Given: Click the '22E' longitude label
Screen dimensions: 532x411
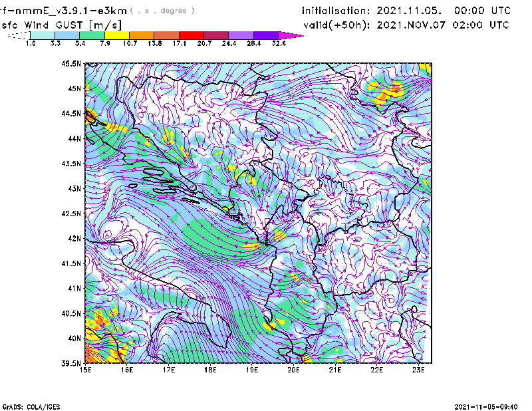Looking at the screenshot, I should pos(376,370).
